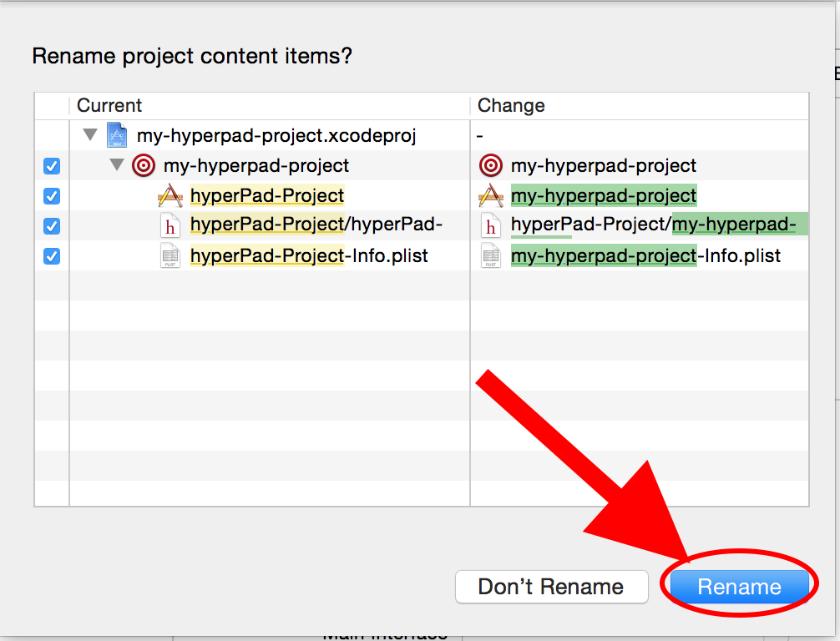Image resolution: width=840 pixels, height=641 pixels.
Task: Select the hyperPad-Project-Info.plist row text
Action: 309,256
